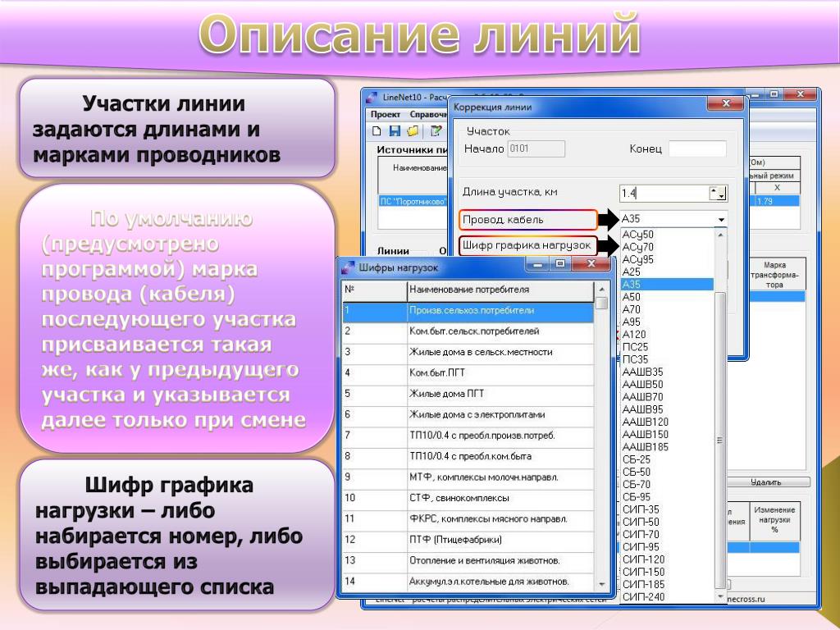
Task: Select row 8 ТП10/0.4 с преобл.ком.быта
Action: (x=468, y=457)
